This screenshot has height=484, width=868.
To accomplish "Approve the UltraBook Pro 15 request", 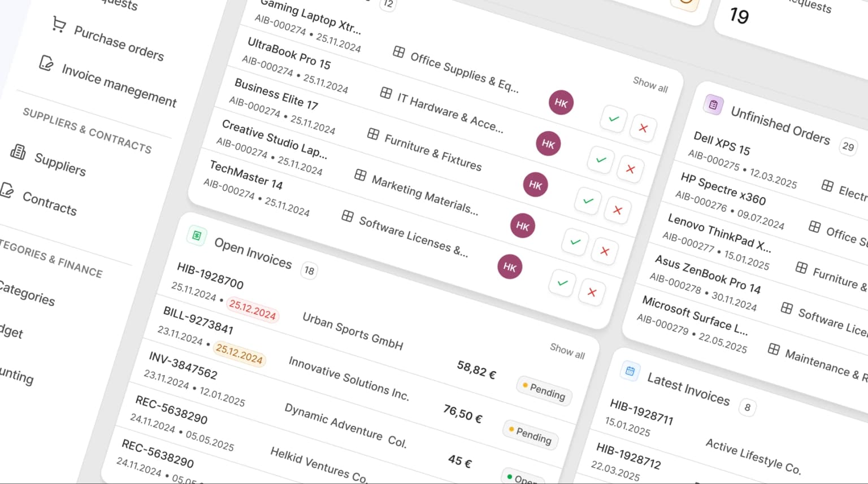I will 601,160.
